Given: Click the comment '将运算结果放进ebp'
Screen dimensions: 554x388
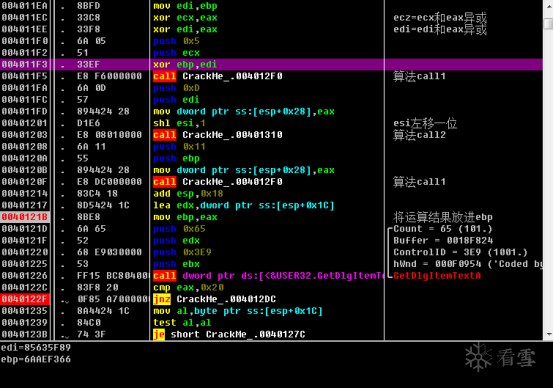Looking at the screenshot, I should 443,217.
